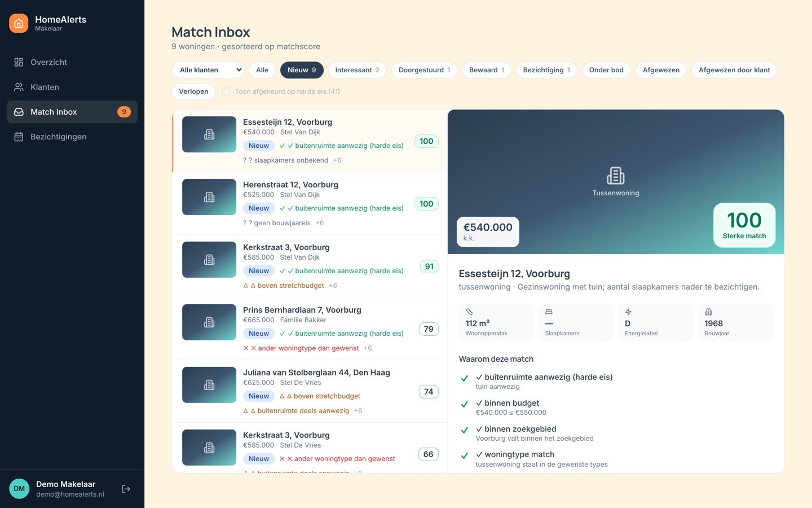Screen dimensions: 812x508
Task: Click 'Juliana van Stolberglaan 44, Den Haag' title
Action: [316, 373]
